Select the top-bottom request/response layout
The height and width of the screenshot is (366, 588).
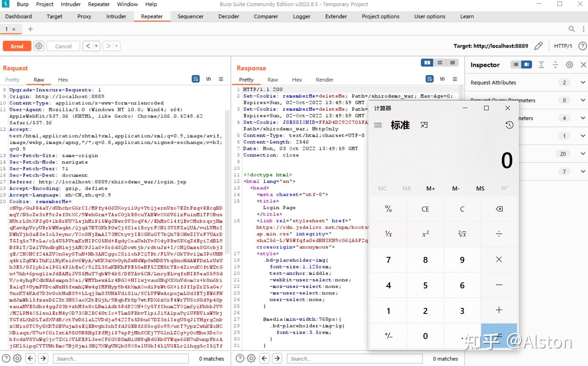point(440,63)
